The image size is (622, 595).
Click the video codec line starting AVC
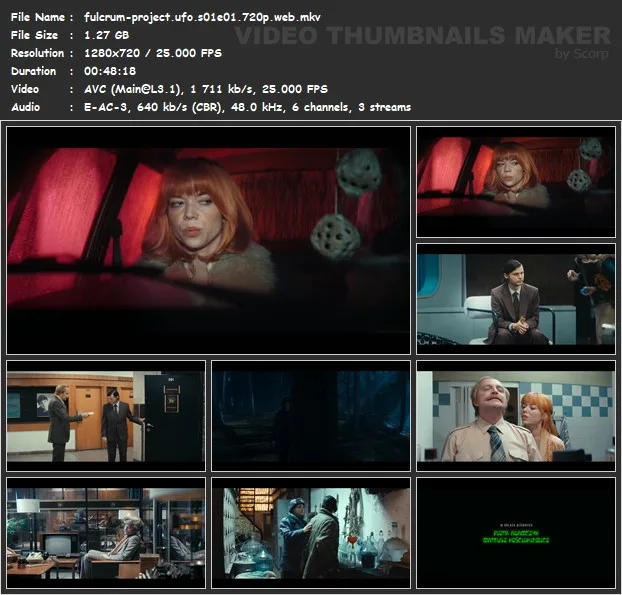[x=206, y=89]
